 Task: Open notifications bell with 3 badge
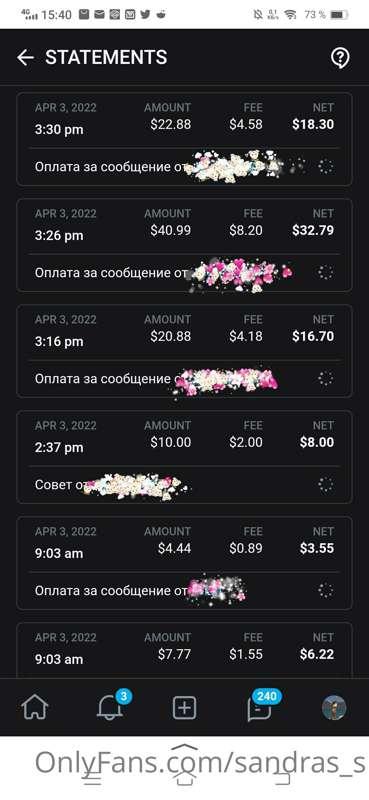(110, 706)
